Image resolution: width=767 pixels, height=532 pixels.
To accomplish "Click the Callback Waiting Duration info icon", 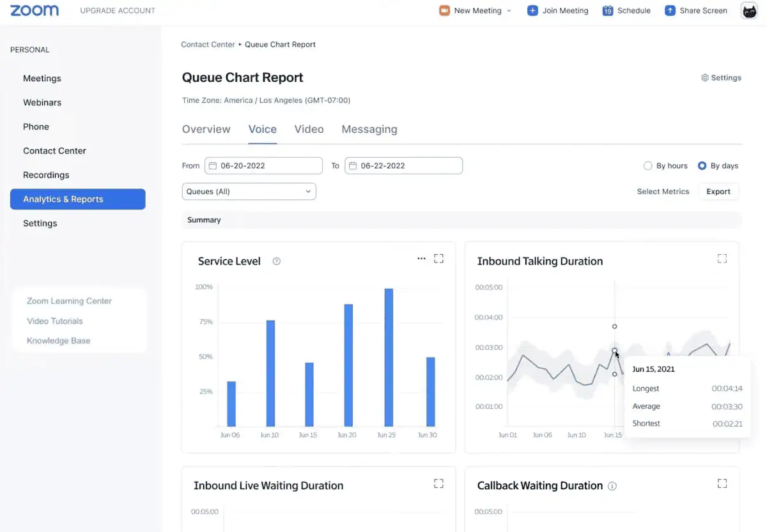I will (x=612, y=486).
